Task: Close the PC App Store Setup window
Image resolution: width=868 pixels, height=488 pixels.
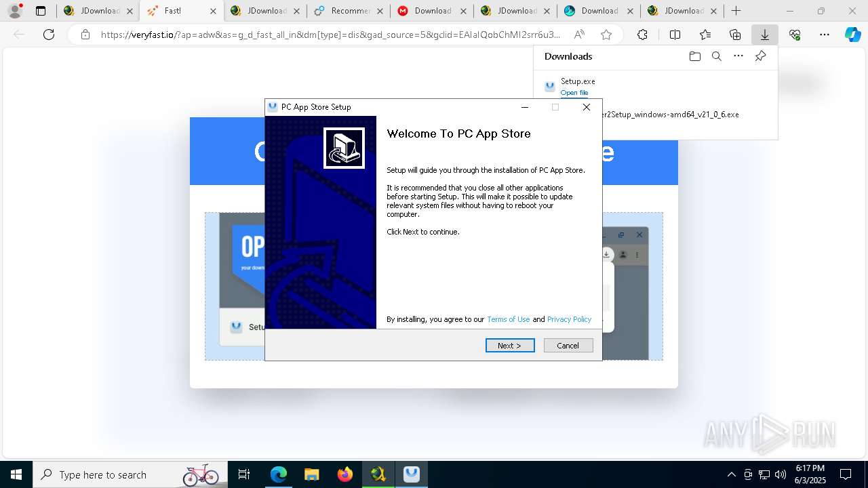Action: tap(587, 107)
